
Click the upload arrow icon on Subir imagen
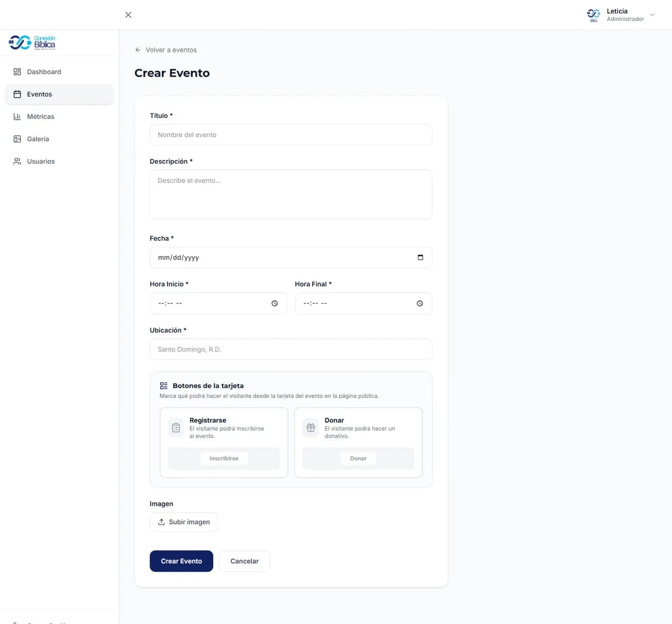[162, 522]
